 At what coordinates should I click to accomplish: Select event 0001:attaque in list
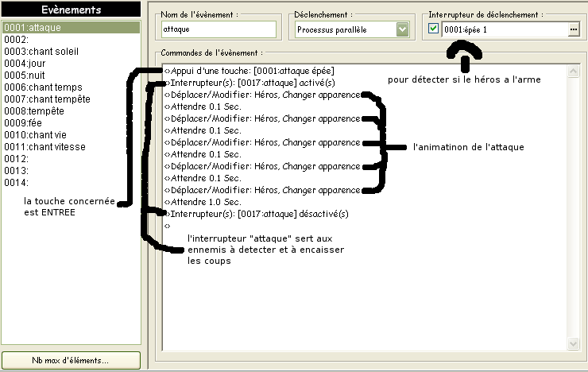click(x=72, y=27)
